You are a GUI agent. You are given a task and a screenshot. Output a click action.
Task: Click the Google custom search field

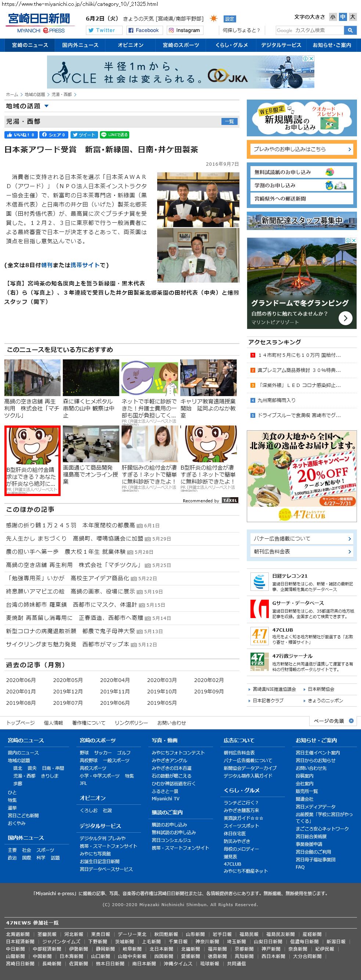click(310, 30)
